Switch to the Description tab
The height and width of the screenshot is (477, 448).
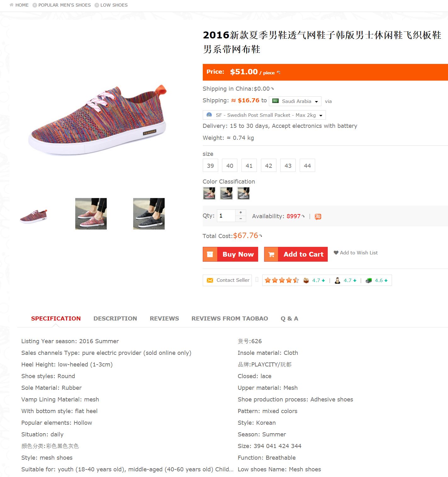pos(115,318)
